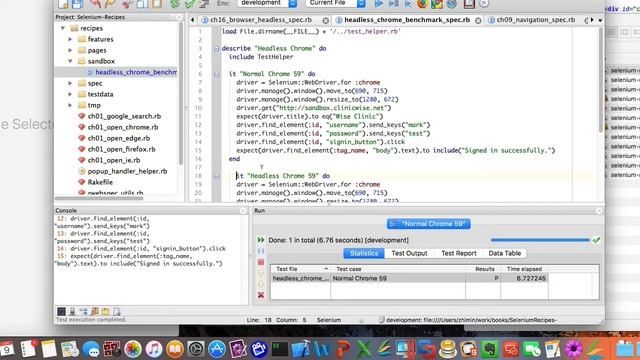The height and width of the screenshot is (360, 640).
Task: Expand the features folder
Action: 70,39
